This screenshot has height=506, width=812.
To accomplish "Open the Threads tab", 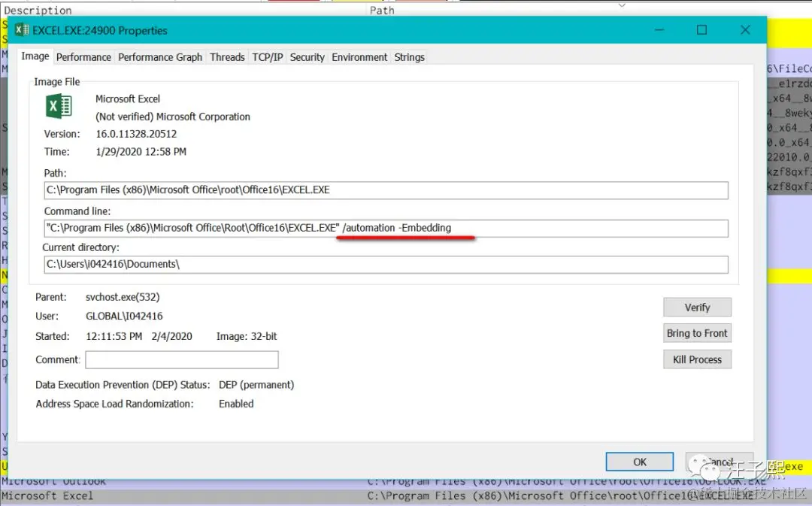I will tap(227, 57).
